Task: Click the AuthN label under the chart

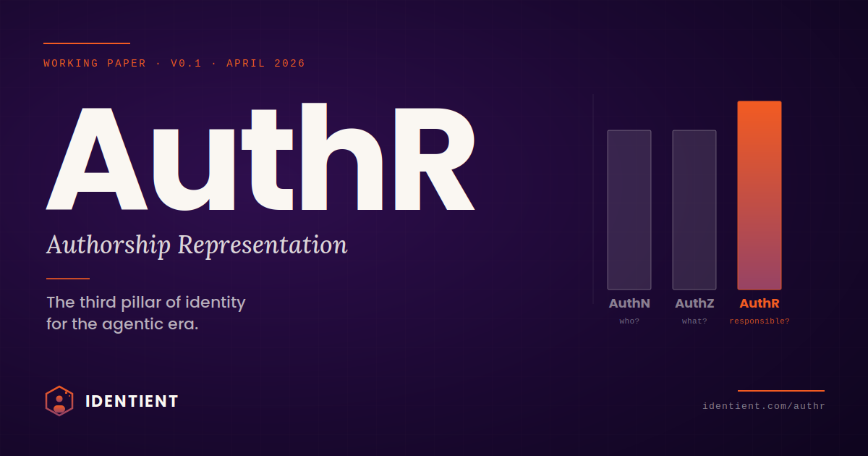Action: click(629, 303)
